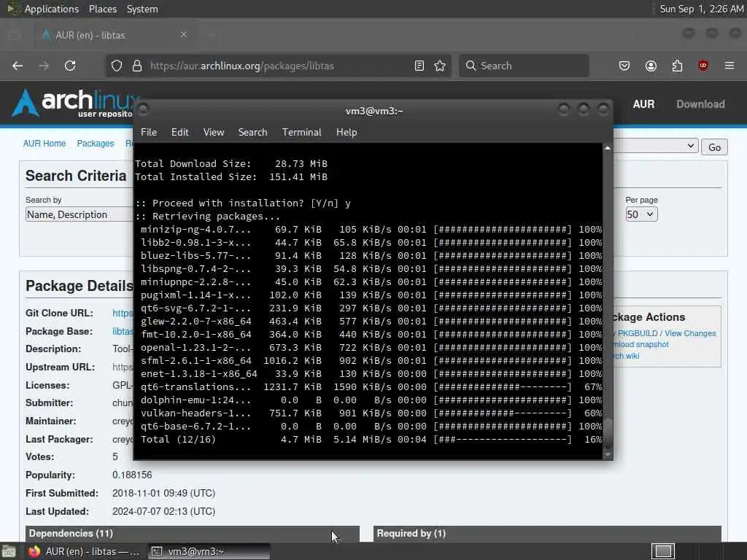Click the Go search button

pos(714,147)
